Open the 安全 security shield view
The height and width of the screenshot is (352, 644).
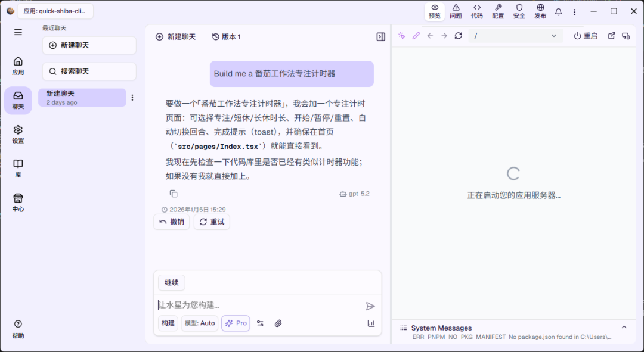519,11
